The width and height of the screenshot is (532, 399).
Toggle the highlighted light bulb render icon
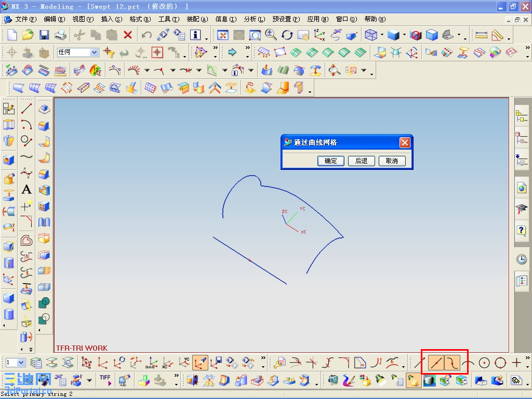413,380
